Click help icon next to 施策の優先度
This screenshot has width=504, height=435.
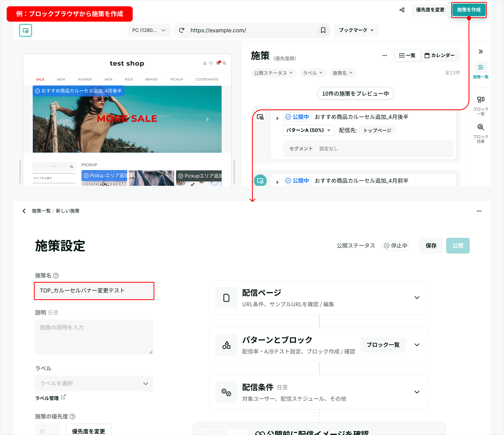click(x=72, y=416)
